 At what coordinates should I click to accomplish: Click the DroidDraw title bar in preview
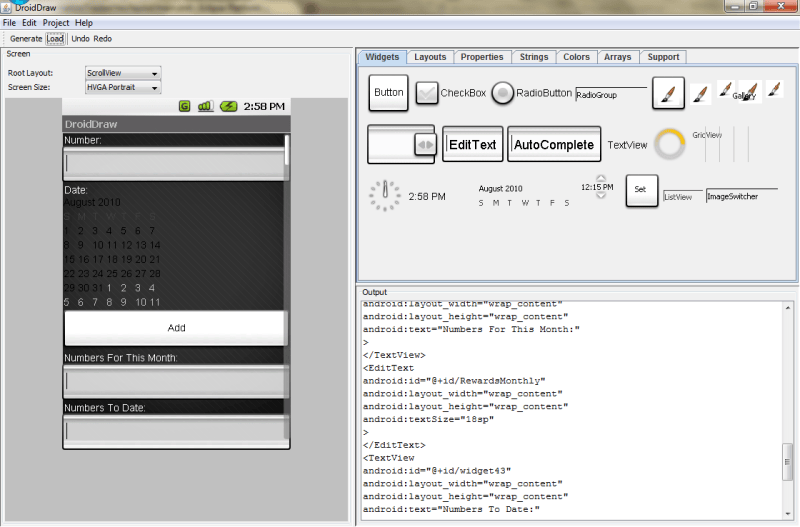(x=176, y=124)
